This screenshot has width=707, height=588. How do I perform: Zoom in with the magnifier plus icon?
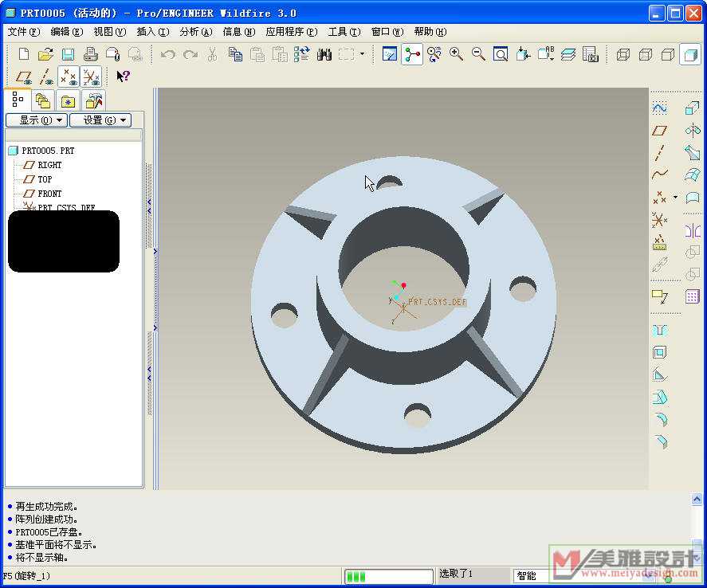pos(456,54)
